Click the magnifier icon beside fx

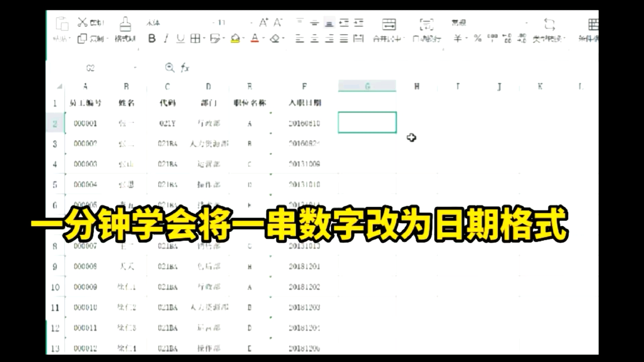click(x=170, y=68)
